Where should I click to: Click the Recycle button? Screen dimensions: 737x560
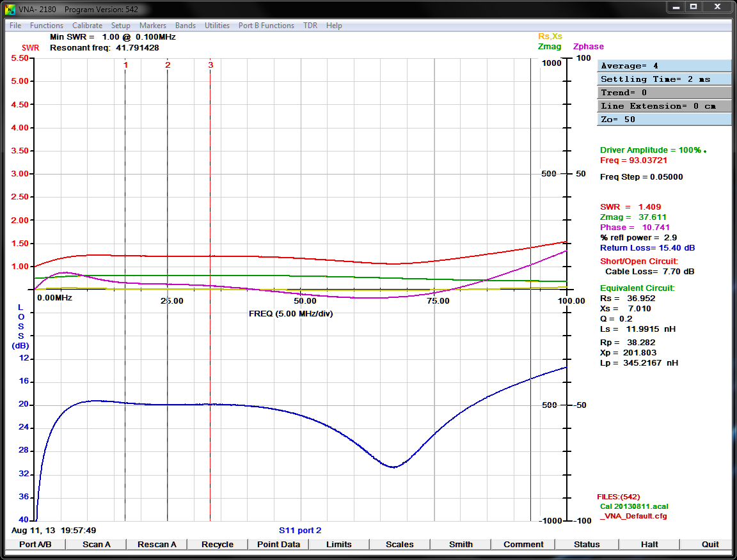(218, 545)
